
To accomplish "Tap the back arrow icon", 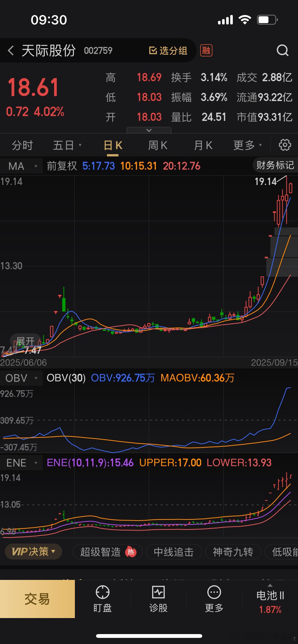I will [x=11, y=50].
